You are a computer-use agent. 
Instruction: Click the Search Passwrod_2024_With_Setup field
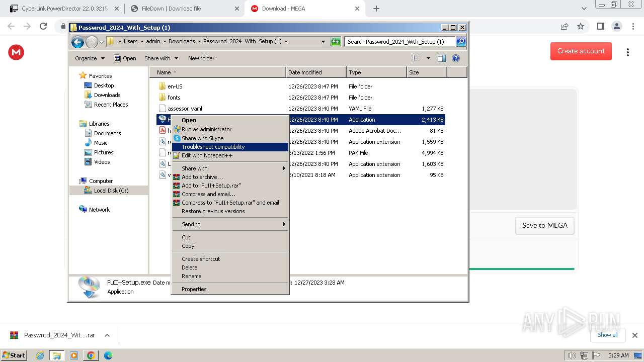click(400, 42)
